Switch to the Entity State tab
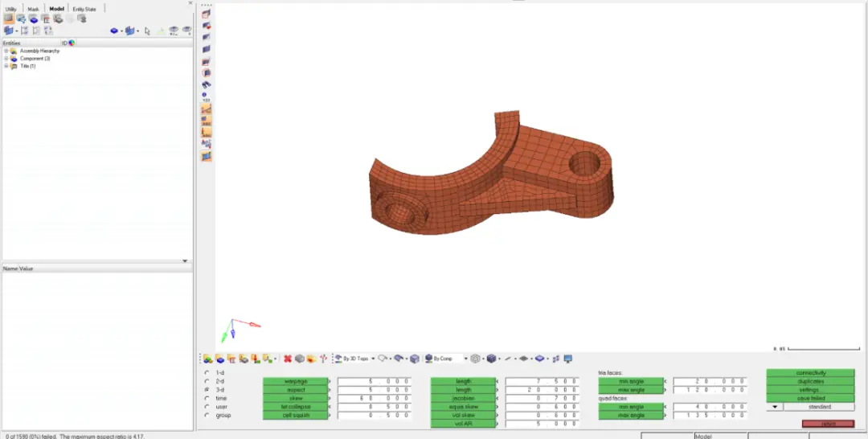The width and height of the screenshot is (868, 439). click(84, 9)
